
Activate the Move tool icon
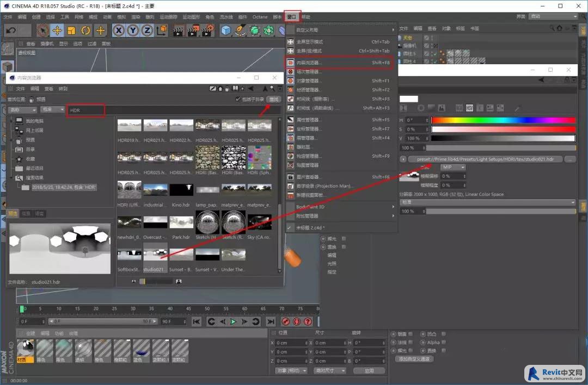tap(57, 30)
